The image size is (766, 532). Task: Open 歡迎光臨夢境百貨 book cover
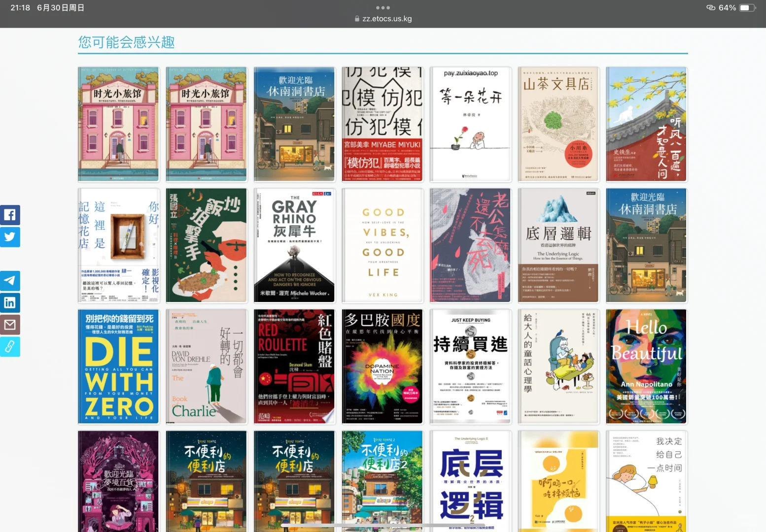click(119, 481)
